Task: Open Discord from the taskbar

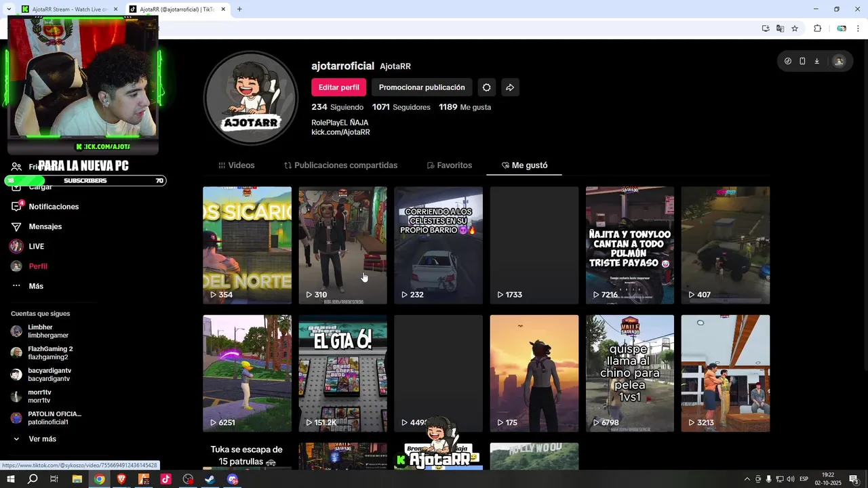Action: pyautogui.click(x=233, y=479)
